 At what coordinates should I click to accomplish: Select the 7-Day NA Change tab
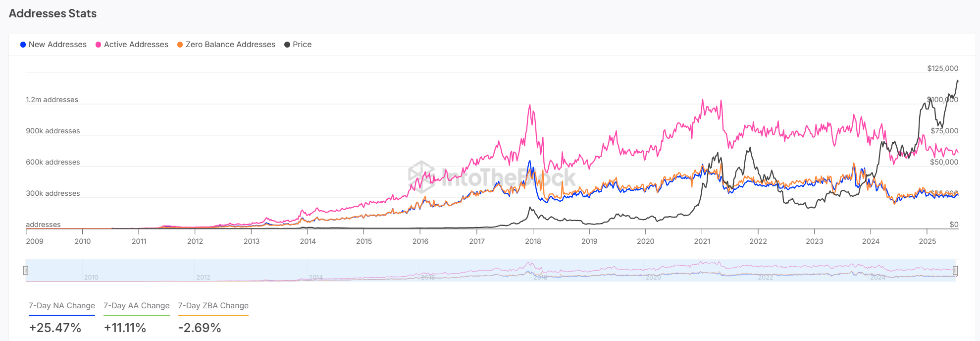click(62, 306)
